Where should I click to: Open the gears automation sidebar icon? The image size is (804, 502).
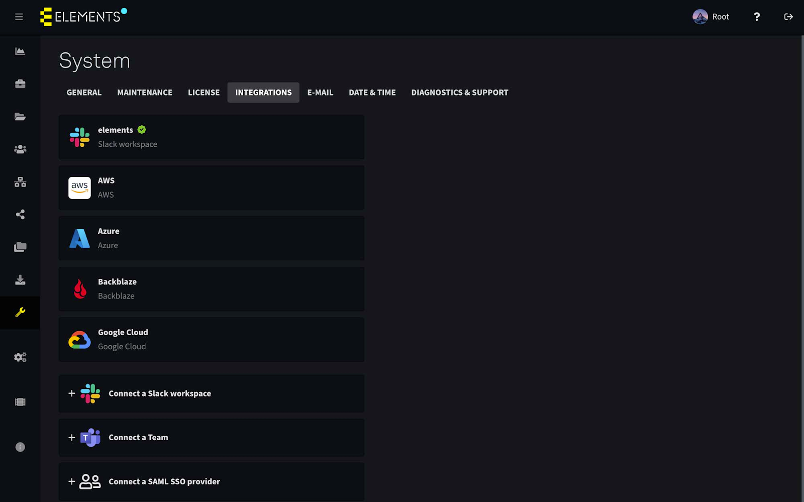click(20, 357)
